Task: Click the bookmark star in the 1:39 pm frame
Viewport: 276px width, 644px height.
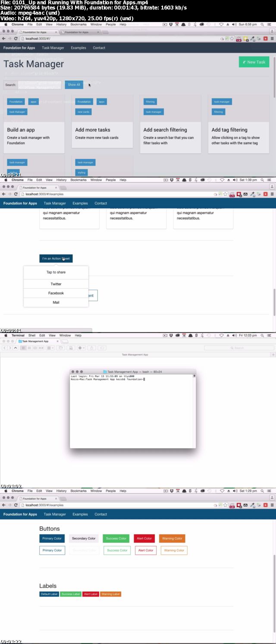Action: point(225,194)
